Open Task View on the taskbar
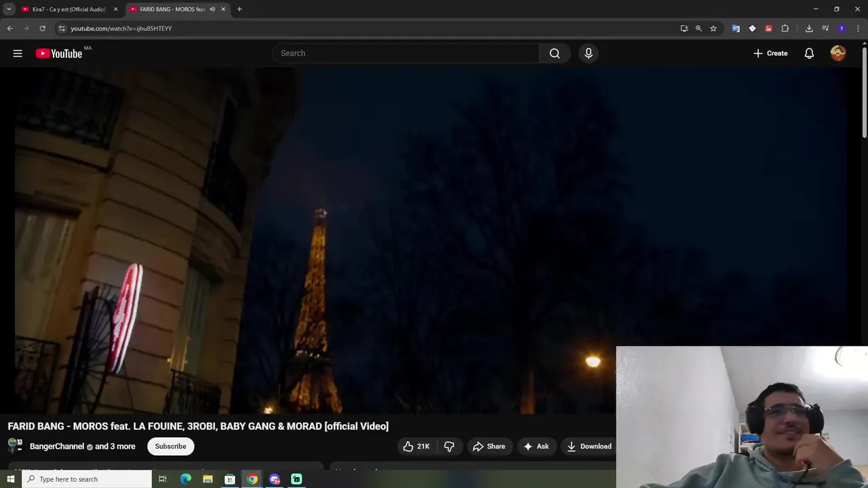 tap(163, 479)
